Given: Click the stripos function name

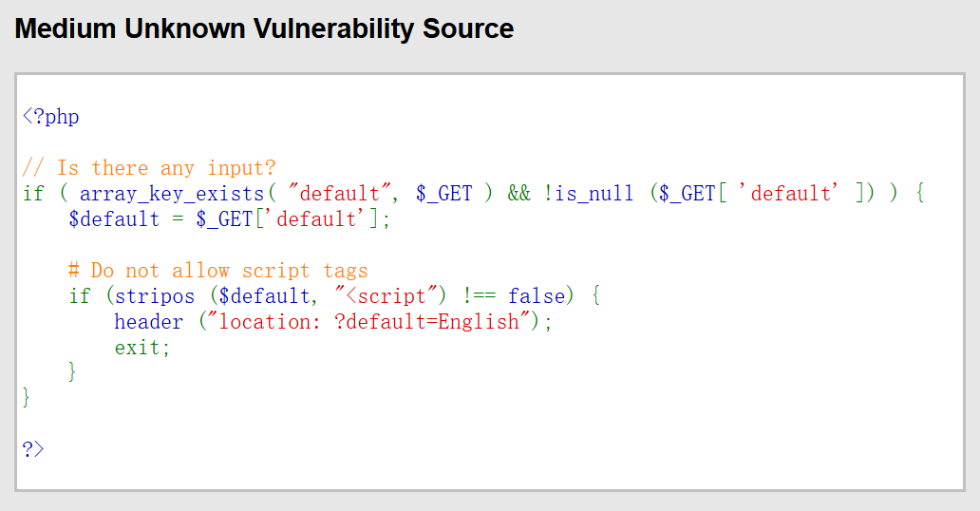Looking at the screenshot, I should click(154, 296).
